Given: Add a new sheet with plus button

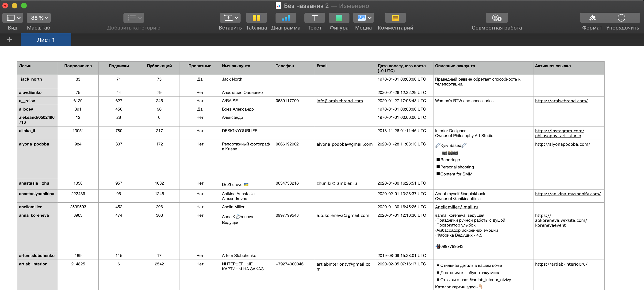Looking at the screenshot, I should click(x=9, y=40).
